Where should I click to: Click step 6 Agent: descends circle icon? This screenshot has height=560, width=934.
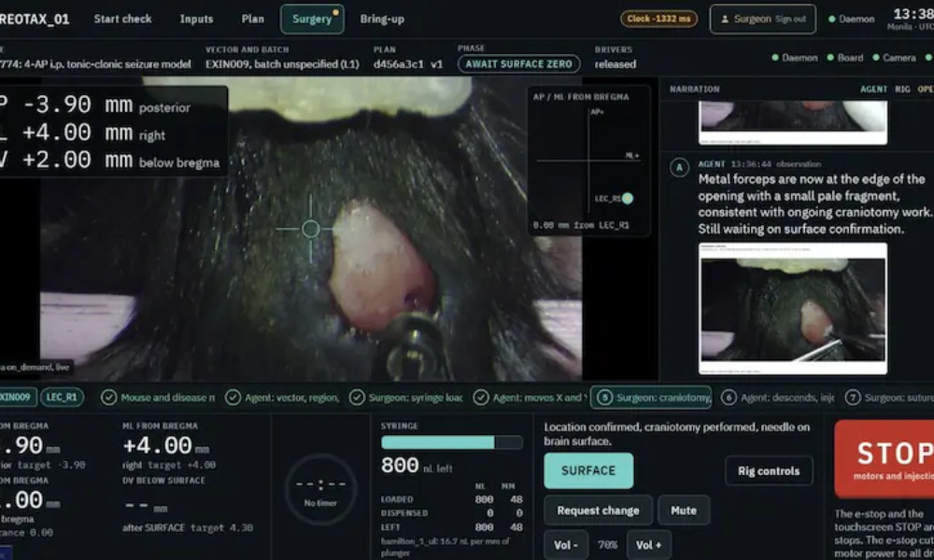pos(729,398)
